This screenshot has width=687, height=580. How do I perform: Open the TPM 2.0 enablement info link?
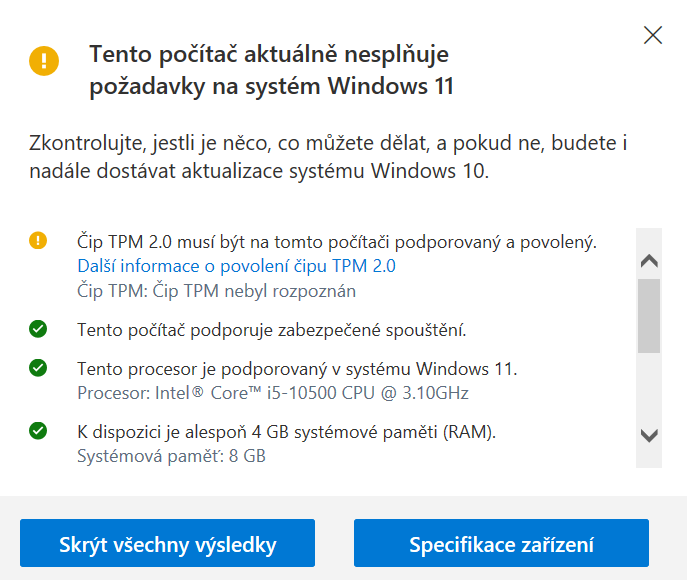[x=236, y=266]
